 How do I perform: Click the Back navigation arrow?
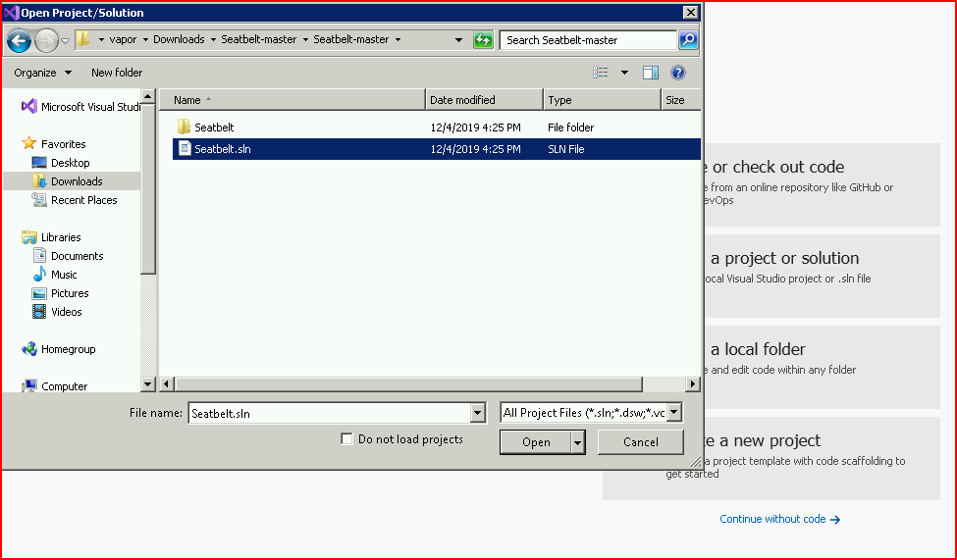(x=19, y=41)
